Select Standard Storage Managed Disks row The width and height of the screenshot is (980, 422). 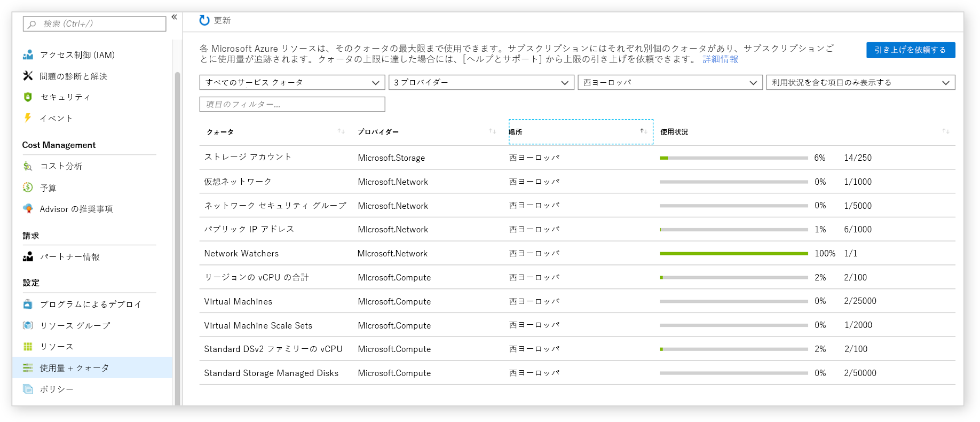tap(578, 373)
